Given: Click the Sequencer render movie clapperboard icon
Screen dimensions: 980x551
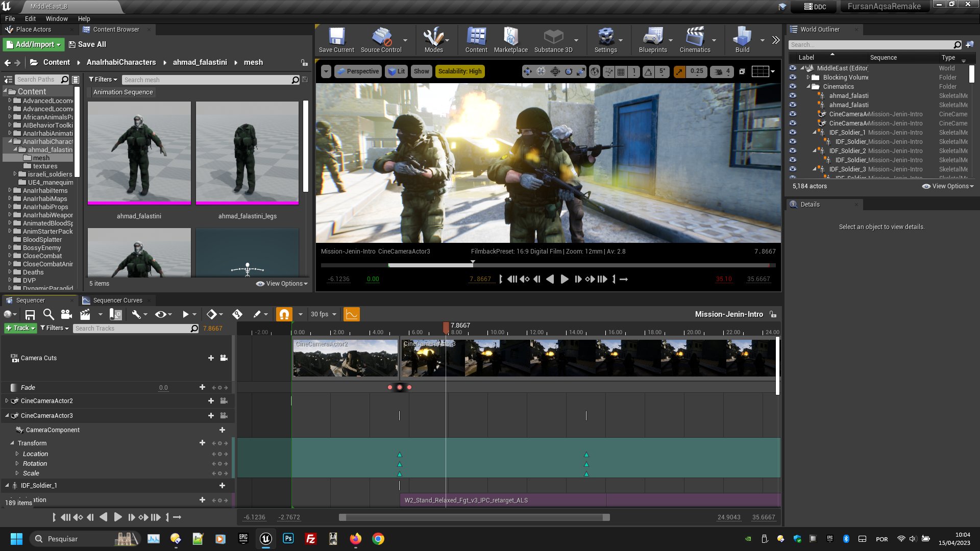Looking at the screenshot, I should tap(85, 314).
